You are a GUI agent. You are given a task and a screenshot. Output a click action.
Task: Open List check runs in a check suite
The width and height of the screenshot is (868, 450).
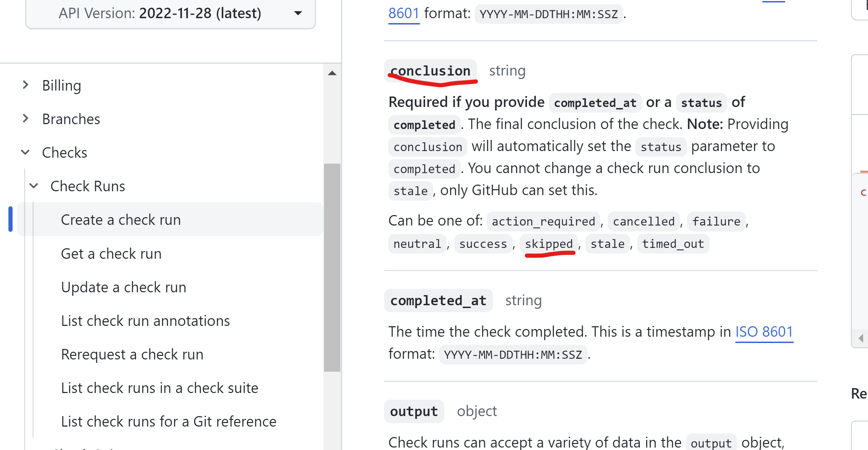pyautogui.click(x=160, y=388)
